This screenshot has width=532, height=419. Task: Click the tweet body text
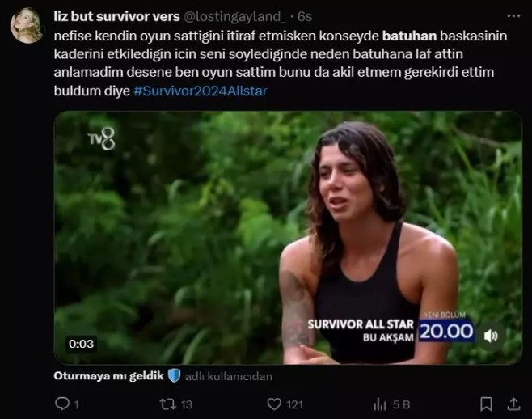pyautogui.click(x=281, y=63)
